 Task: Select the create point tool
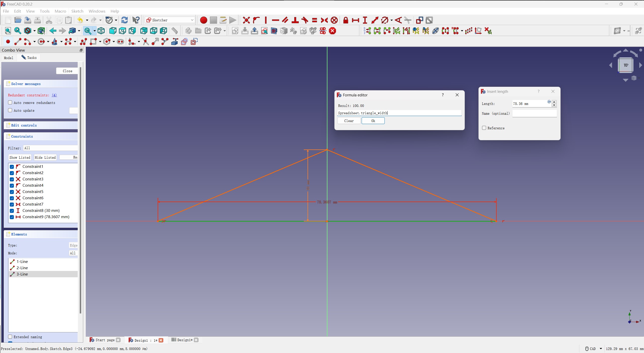point(8,42)
